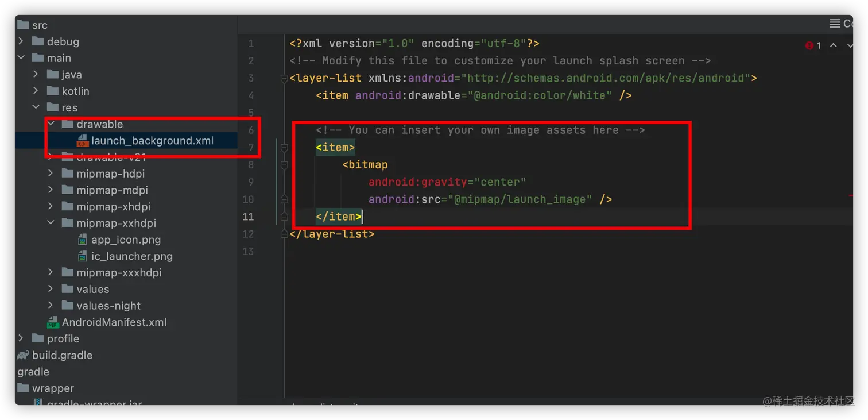Click line number 4 in gutter

point(251,95)
